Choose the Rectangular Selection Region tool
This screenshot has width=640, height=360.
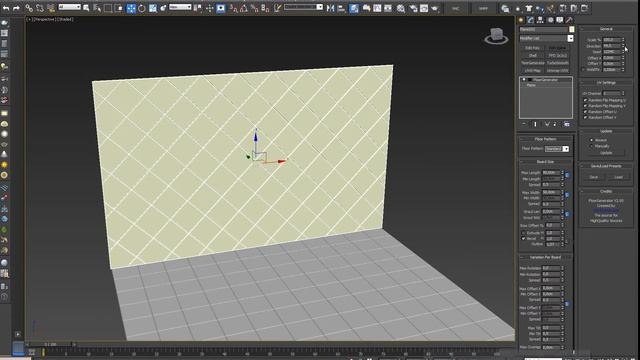coord(108,8)
